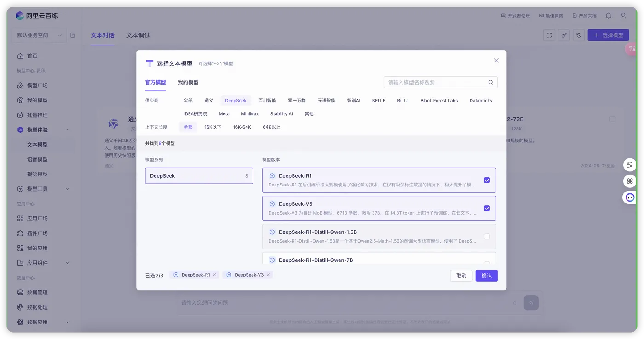Select the 官方模型 tab in the dialog

(x=155, y=83)
